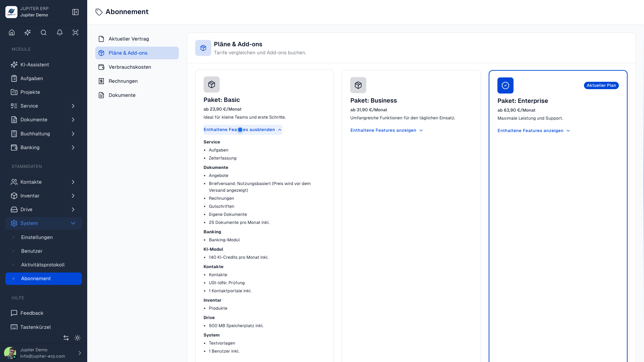Viewport: 644px width, 362px height.
Task: Open Aktivitätsprotokoll under System
Action: (44, 265)
